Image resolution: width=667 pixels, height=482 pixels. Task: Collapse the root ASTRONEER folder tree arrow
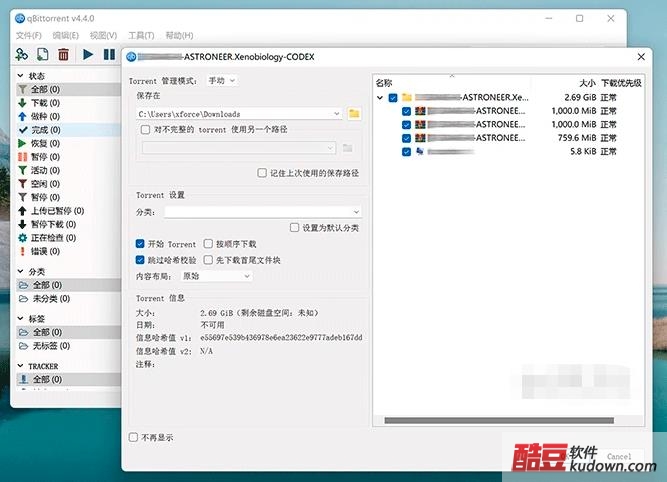[x=380, y=98]
